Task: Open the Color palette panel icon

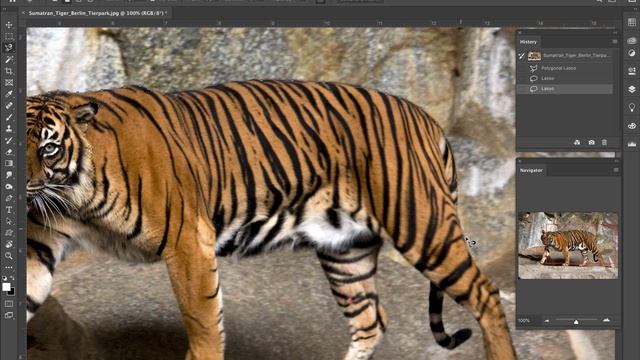Action: 632,126
